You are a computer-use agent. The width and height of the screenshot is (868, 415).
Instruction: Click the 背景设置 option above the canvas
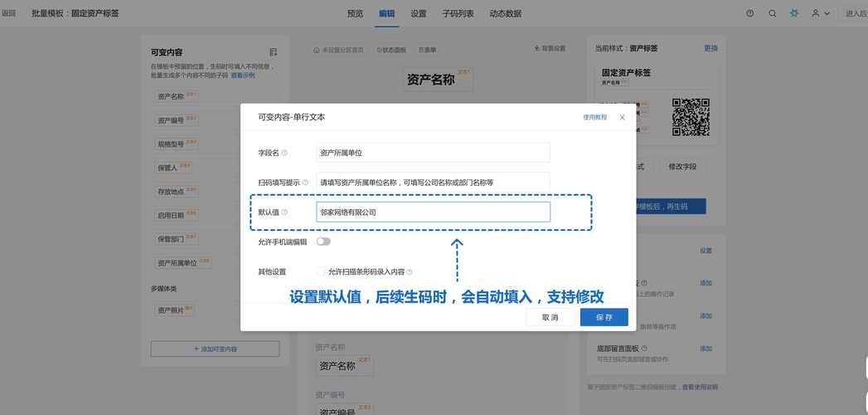pyautogui.click(x=550, y=49)
